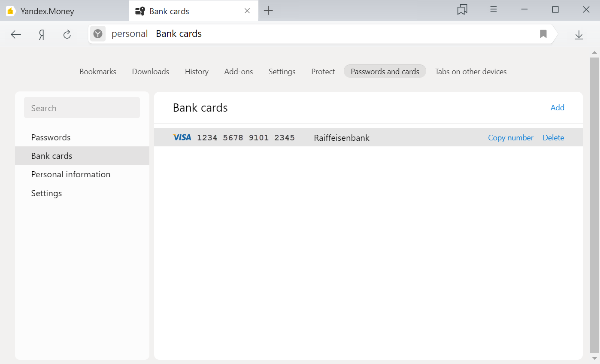This screenshot has width=600, height=364.
Task: Reload the page with the refresh icon
Action: (67, 34)
